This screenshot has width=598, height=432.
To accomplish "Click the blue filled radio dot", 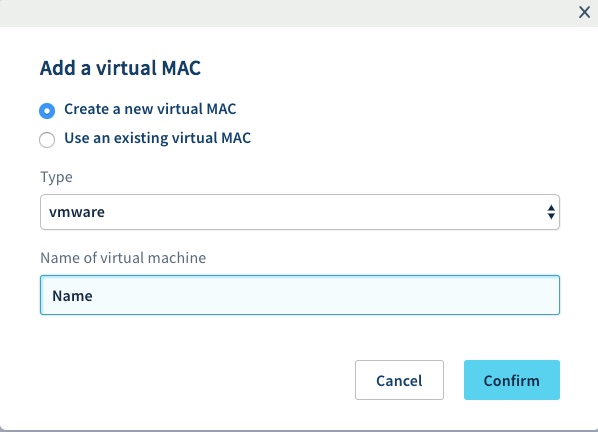I will pos(47,111).
